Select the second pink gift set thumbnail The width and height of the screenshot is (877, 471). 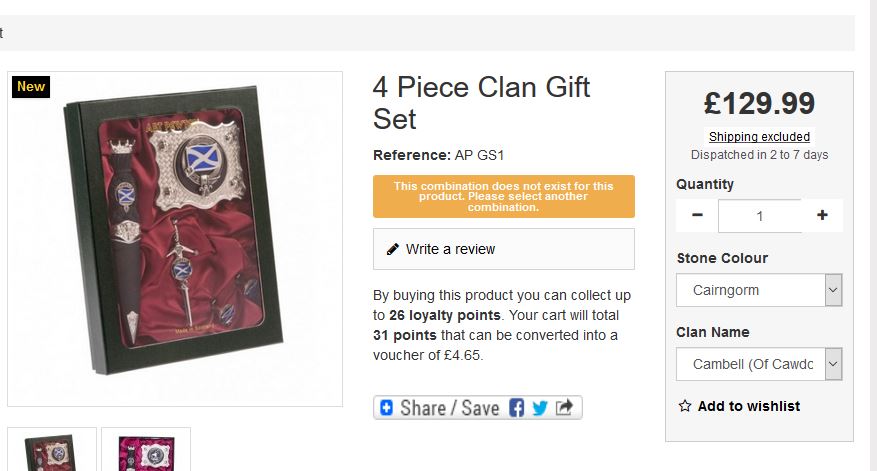pyautogui.click(x=146, y=449)
